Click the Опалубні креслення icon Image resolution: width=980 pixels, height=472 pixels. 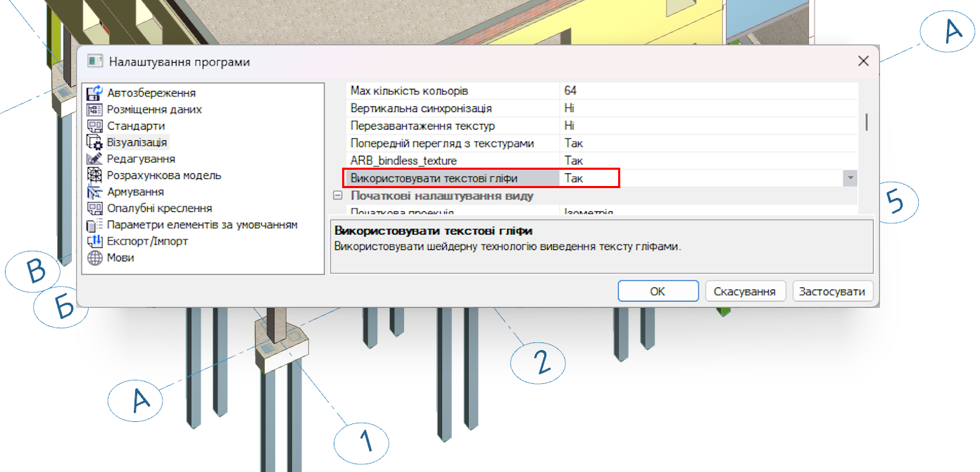pyautogui.click(x=95, y=209)
